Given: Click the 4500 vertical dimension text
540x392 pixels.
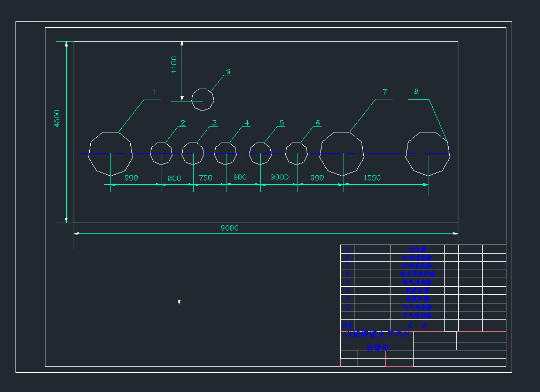Looking at the screenshot, I should tap(57, 119).
